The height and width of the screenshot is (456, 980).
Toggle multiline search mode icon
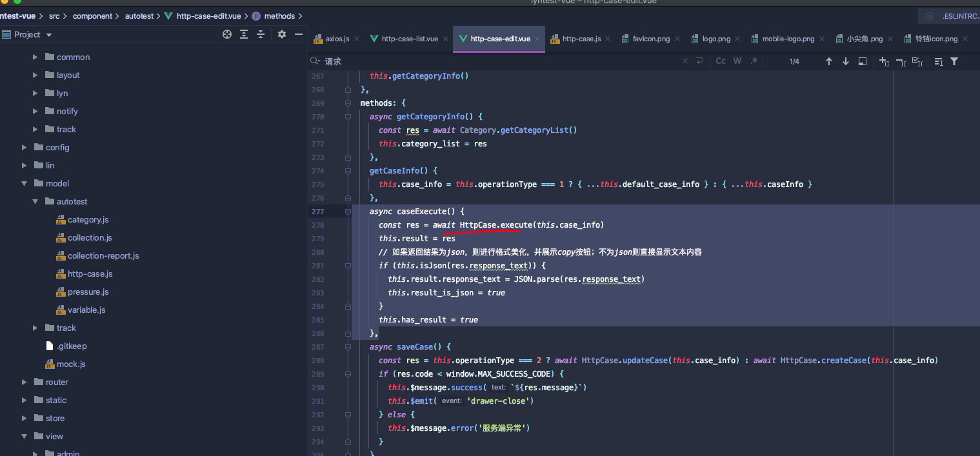pyautogui.click(x=939, y=61)
